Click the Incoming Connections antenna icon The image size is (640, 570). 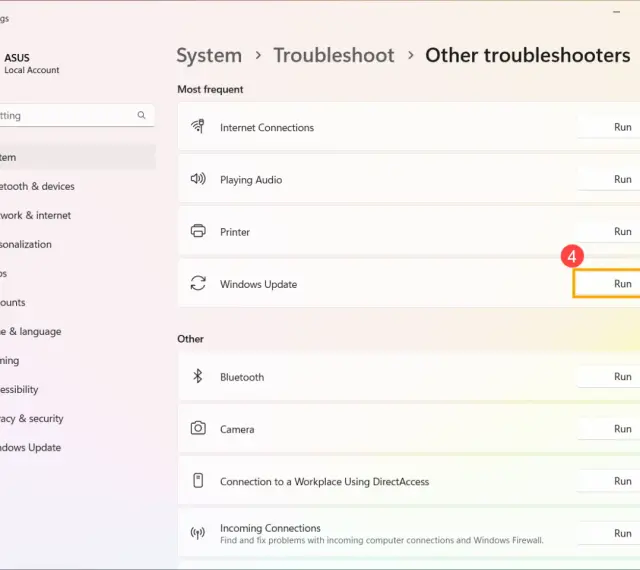[x=198, y=532]
